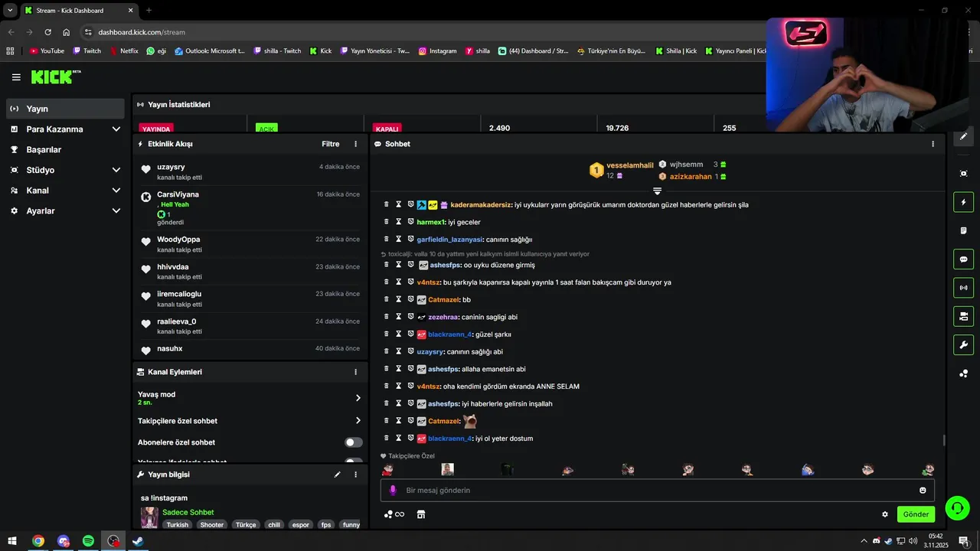The width and height of the screenshot is (980, 551).
Task: Timeout garfieldin_lazanyasi using the hourglass icon
Action: [399, 240]
